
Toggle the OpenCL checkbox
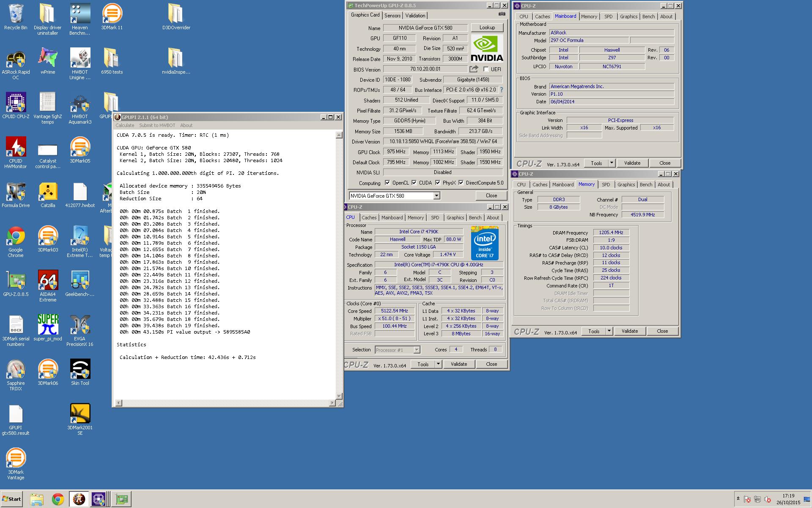(x=387, y=183)
